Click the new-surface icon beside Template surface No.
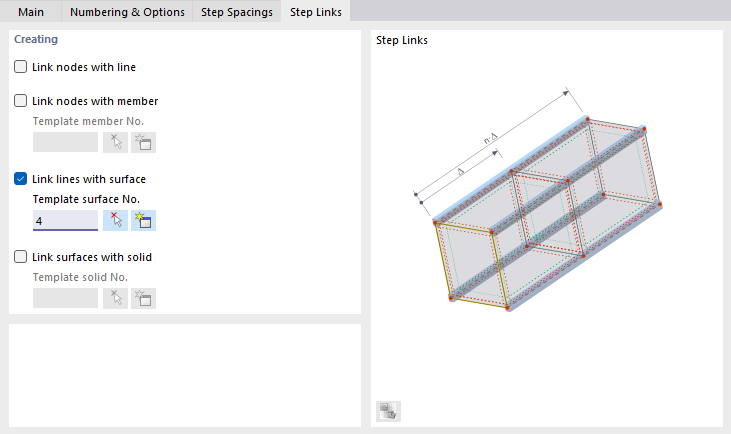 [144, 220]
